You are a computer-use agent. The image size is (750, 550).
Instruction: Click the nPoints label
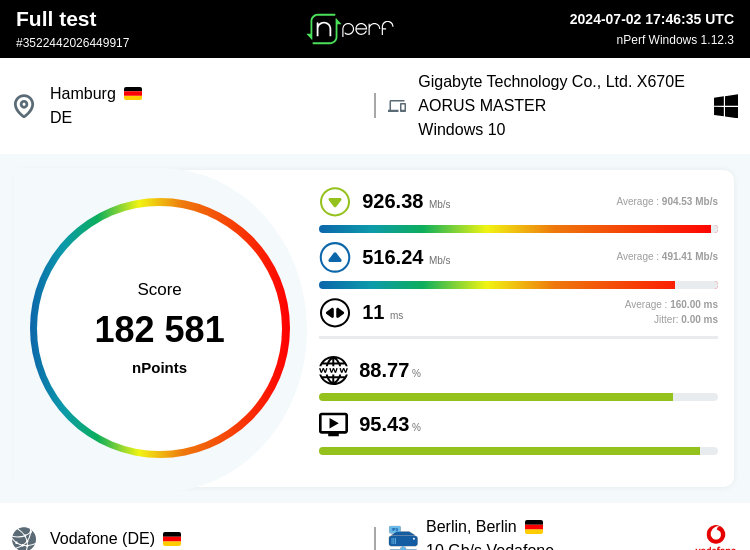[159, 368]
